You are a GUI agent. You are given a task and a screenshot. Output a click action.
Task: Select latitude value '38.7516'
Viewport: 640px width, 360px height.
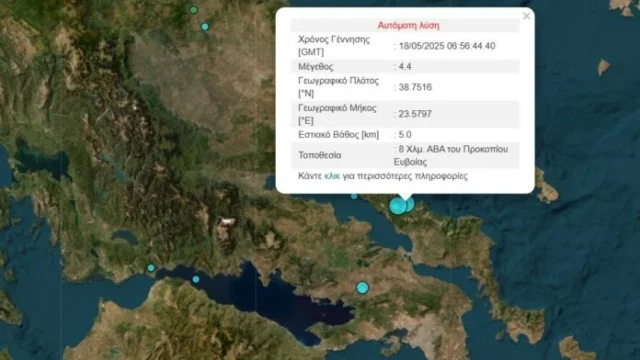click(415, 87)
